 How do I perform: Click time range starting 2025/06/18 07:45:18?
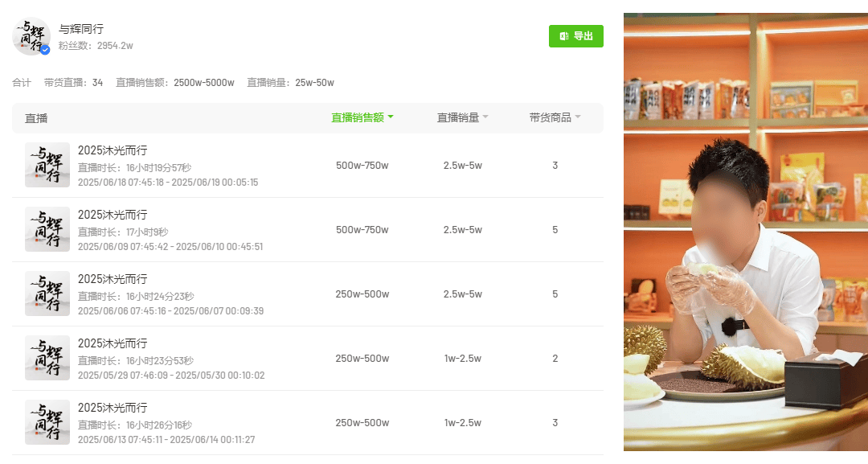(168, 183)
